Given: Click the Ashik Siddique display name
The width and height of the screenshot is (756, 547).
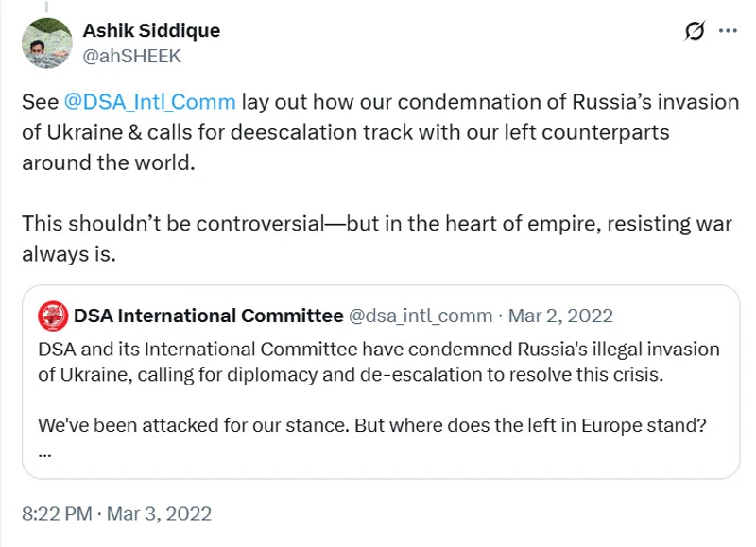Looking at the screenshot, I should (152, 30).
